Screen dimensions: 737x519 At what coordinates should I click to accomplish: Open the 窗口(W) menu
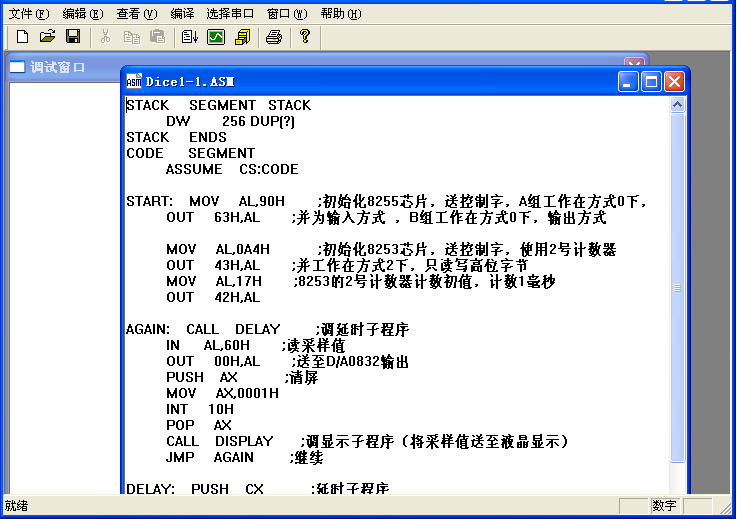click(x=287, y=14)
